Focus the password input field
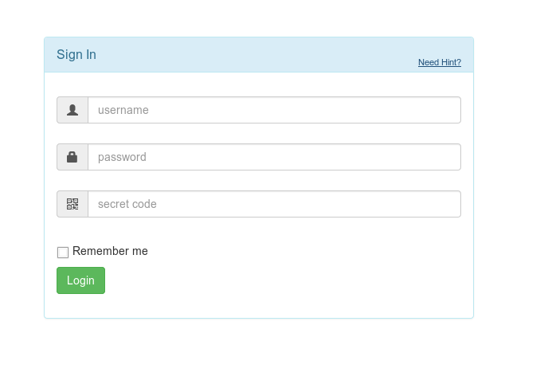This screenshot has height=392, width=552. (274, 157)
